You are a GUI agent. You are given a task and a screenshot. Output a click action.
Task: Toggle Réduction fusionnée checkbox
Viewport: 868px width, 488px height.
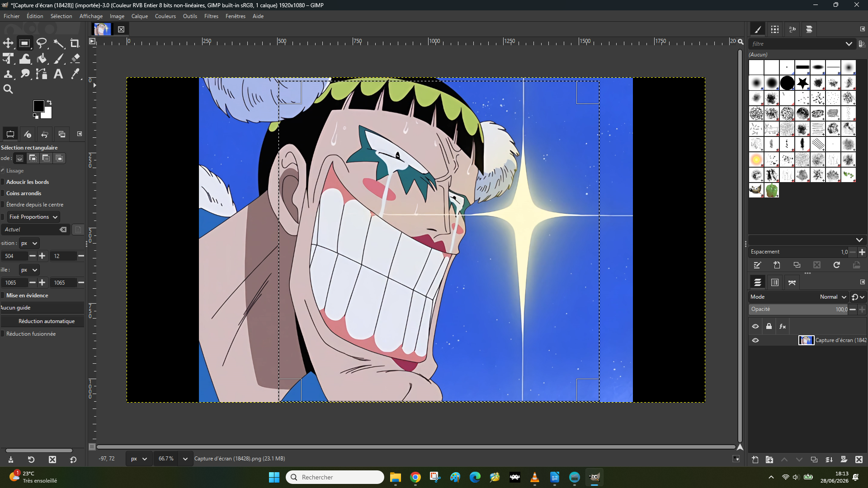[x=2, y=334]
